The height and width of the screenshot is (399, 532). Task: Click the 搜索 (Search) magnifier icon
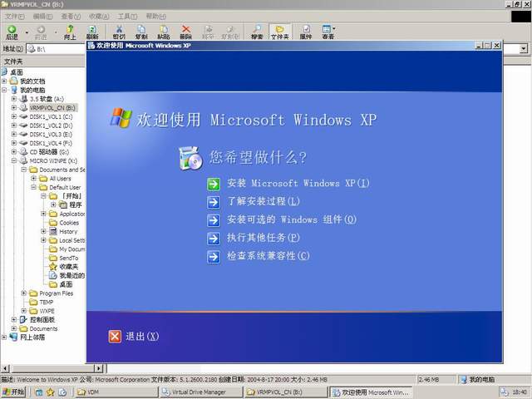click(x=257, y=32)
